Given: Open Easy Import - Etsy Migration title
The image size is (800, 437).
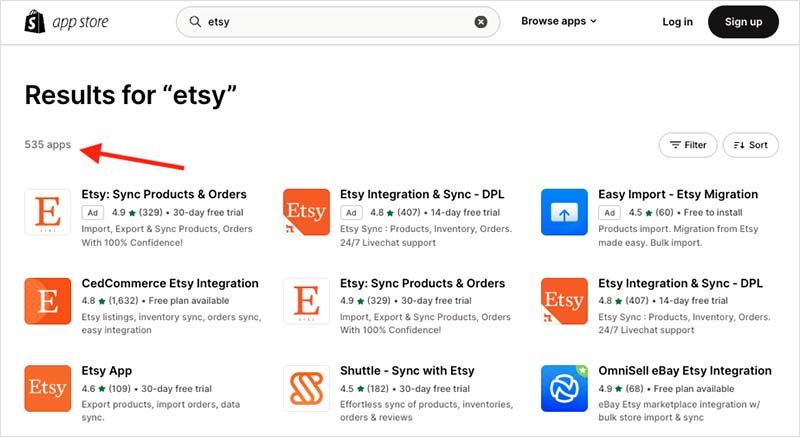Looking at the screenshot, I should tap(678, 194).
